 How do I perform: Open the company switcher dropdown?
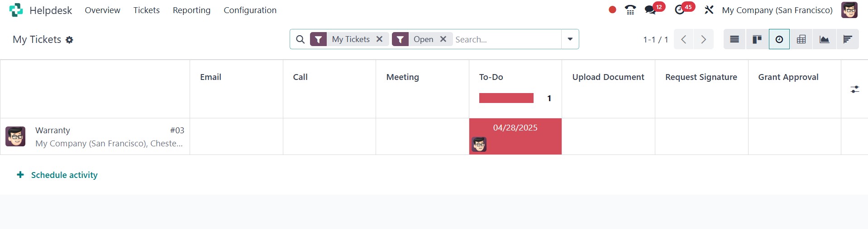point(777,10)
